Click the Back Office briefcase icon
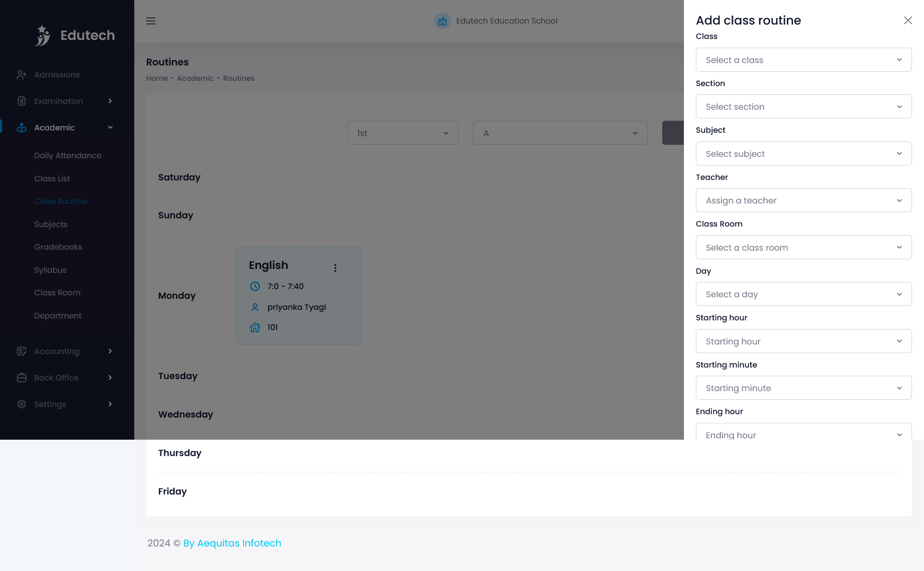Image resolution: width=924 pixels, height=571 pixels. 22,378
